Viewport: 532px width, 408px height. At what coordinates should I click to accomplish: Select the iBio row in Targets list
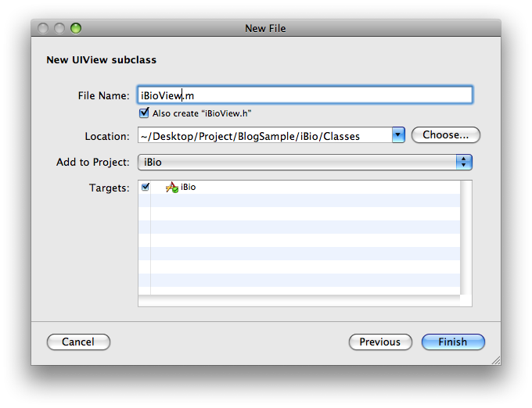coord(299,187)
